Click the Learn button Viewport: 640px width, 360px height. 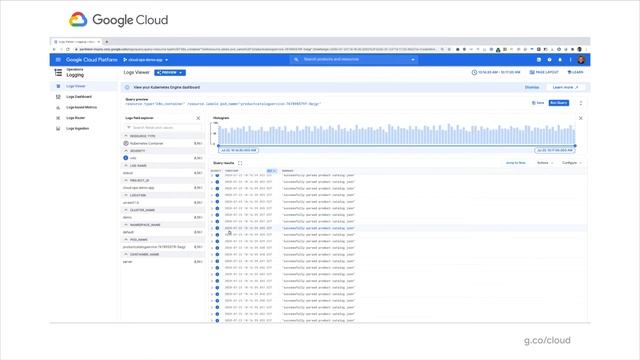[576, 72]
